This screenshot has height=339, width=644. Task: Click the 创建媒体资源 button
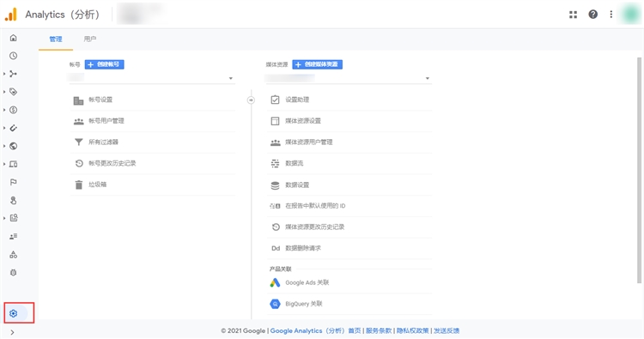(x=317, y=64)
